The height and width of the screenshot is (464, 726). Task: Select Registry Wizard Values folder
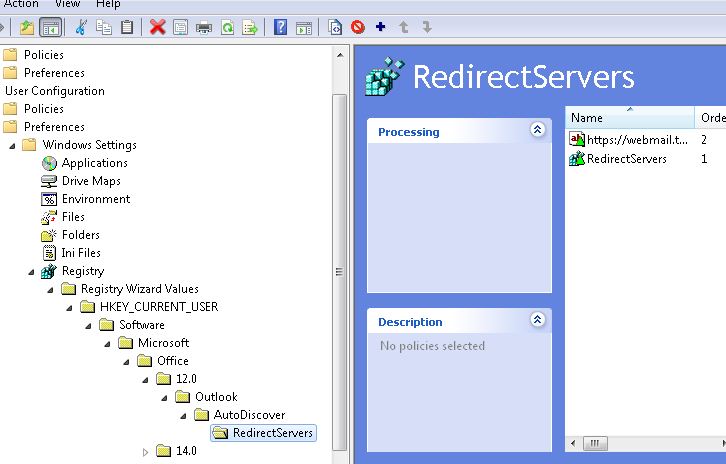tap(139, 289)
